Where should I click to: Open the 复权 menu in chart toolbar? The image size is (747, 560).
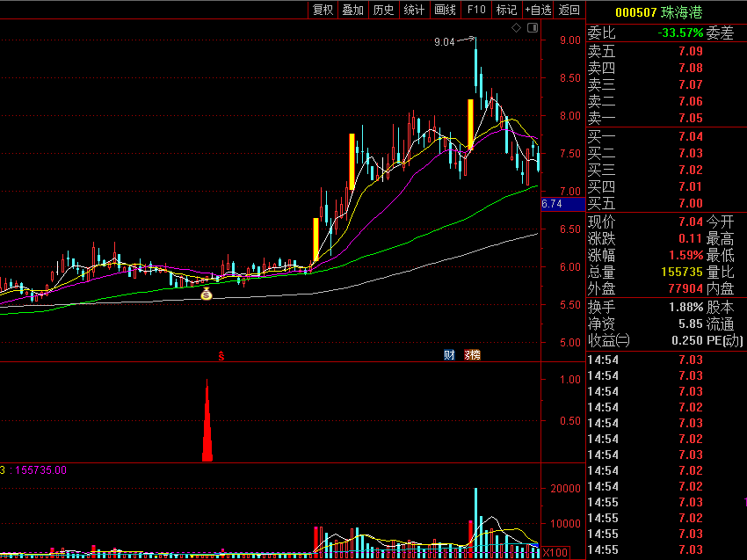click(323, 10)
